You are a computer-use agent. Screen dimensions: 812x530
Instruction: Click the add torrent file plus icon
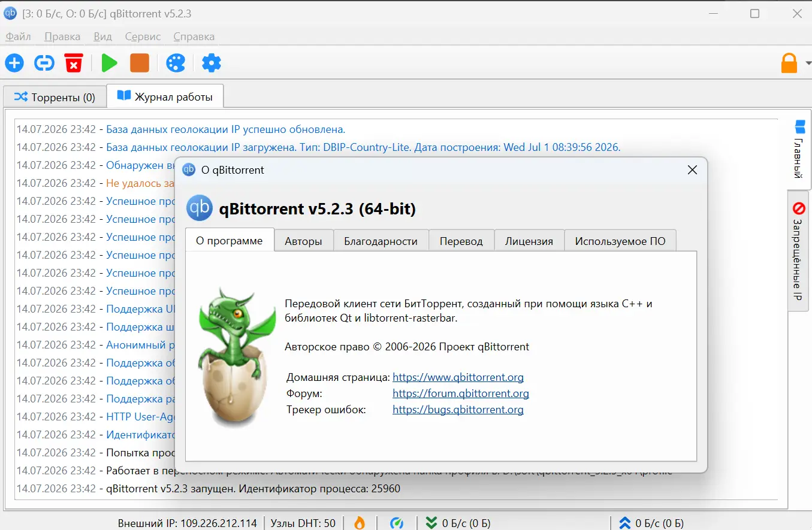pos(14,62)
